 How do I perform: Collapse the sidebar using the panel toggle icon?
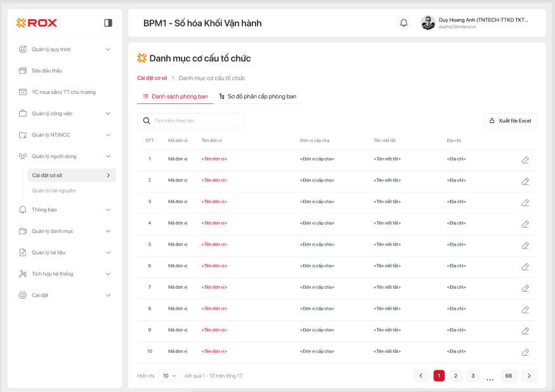(108, 23)
